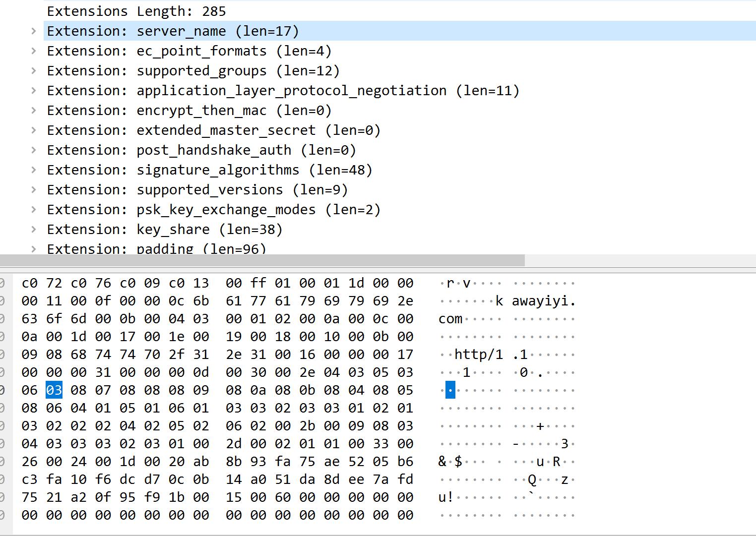This screenshot has height=536, width=756.
Task: Click the 'awayiyi.' ASCII text in bytes pane
Action: pos(544,301)
